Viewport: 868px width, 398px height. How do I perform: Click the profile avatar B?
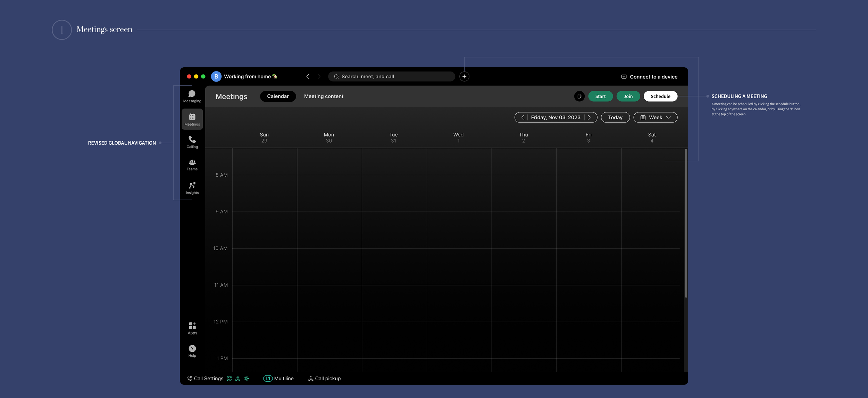pyautogui.click(x=216, y=76)
